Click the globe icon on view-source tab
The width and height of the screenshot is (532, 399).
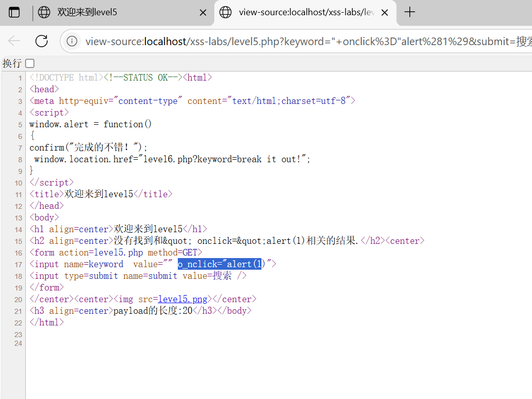(x=225, y=13)
